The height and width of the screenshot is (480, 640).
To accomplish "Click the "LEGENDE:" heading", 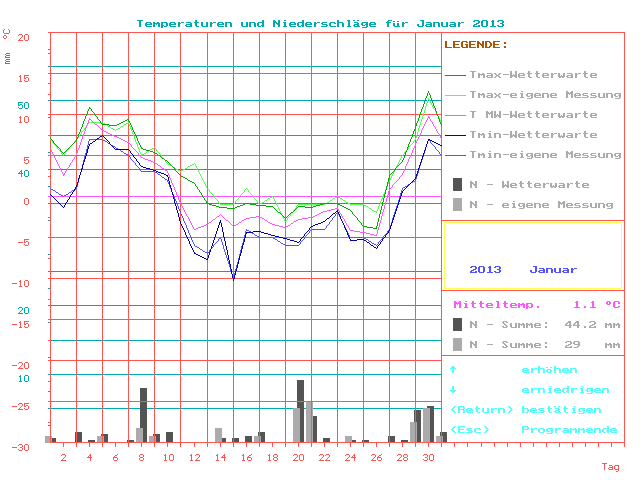I will click(x=476, y=45).
